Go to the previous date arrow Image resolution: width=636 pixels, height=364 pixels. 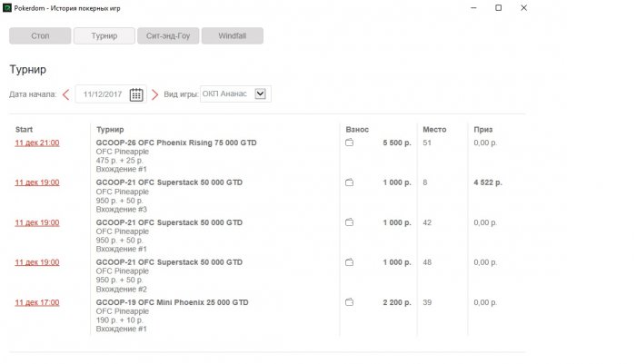tap(65, 93)
